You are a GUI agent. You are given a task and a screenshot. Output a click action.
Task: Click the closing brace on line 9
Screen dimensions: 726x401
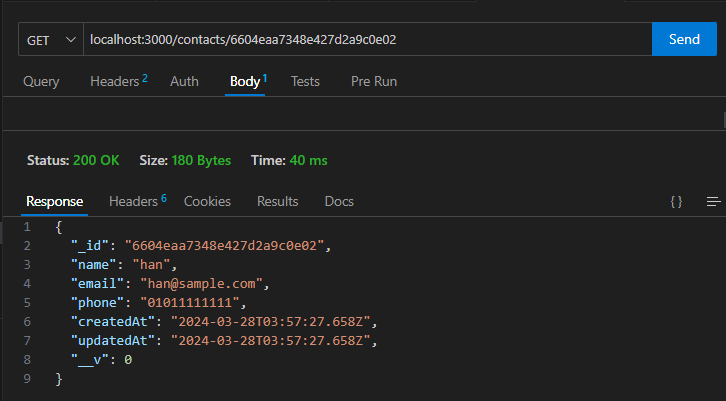coord(59,379)
